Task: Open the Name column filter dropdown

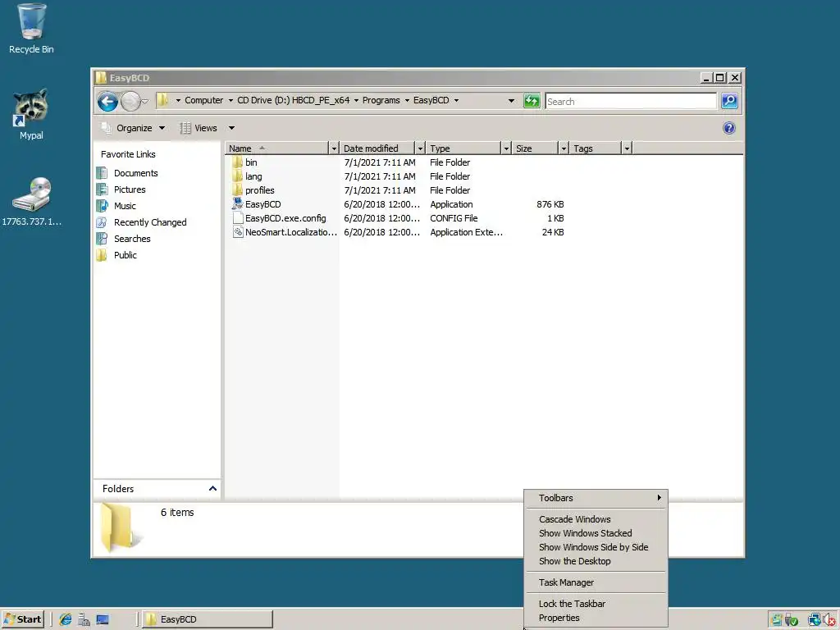Action: pyautogui.click(x=334, y=148)
